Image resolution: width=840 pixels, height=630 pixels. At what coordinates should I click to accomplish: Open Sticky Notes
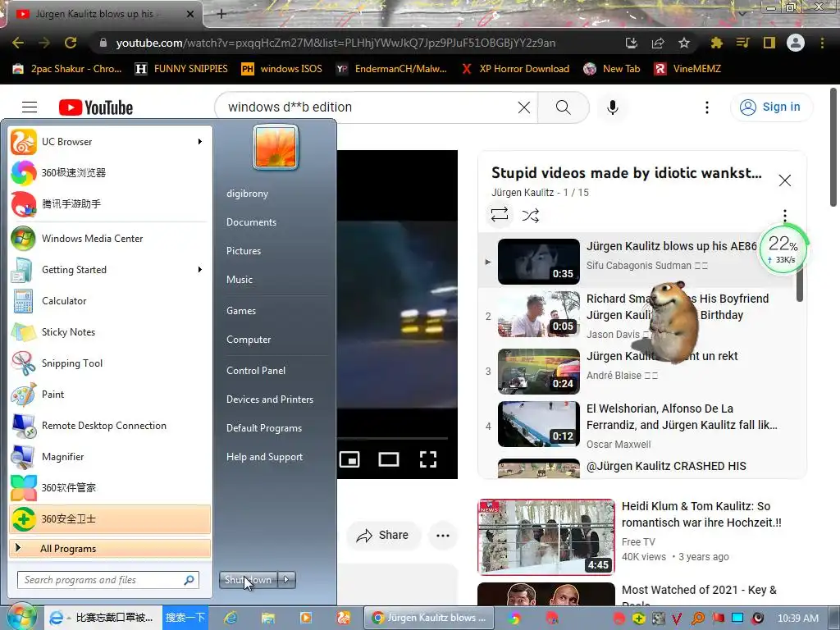110,332
